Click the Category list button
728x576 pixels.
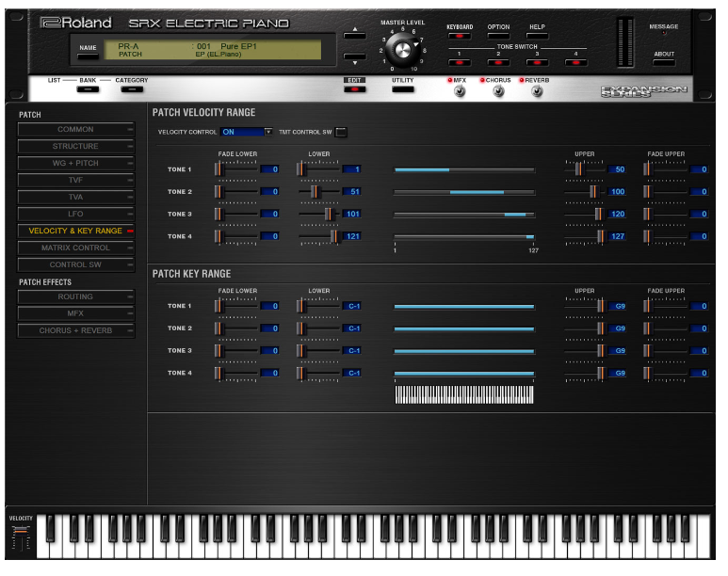pyautogui.click(x=132, y=89)
